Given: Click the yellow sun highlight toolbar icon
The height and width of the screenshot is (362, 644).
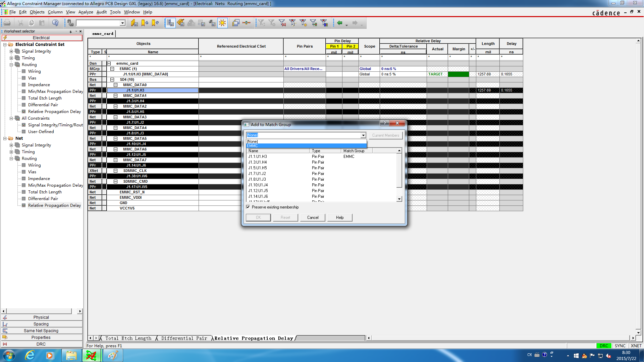Looking at the screenshot, I should tap(222, 23).
